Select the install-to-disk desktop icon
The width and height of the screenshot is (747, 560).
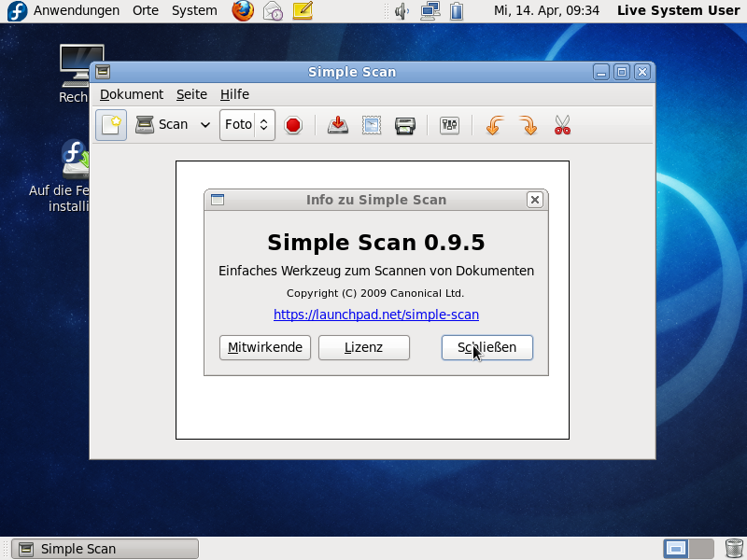(x=66, y=176)
